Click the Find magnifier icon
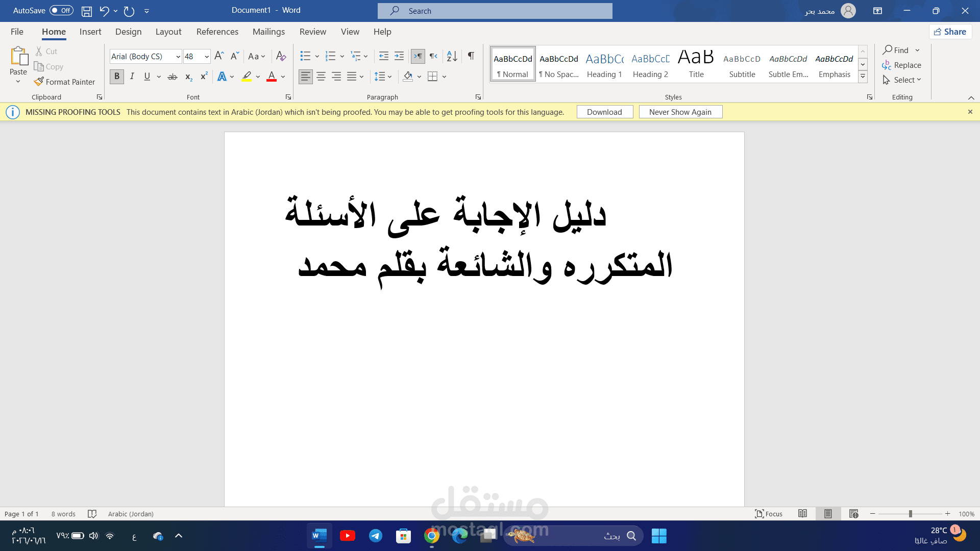 click(888, 50)
